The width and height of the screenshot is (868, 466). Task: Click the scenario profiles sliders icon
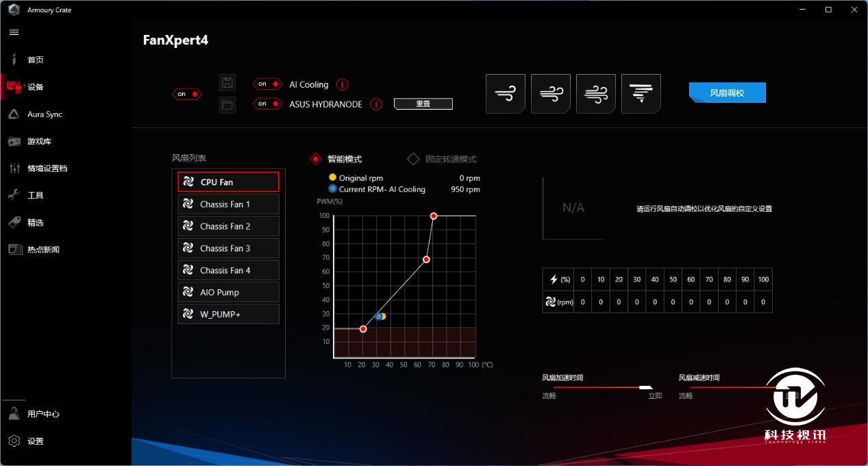coord(14,169)
